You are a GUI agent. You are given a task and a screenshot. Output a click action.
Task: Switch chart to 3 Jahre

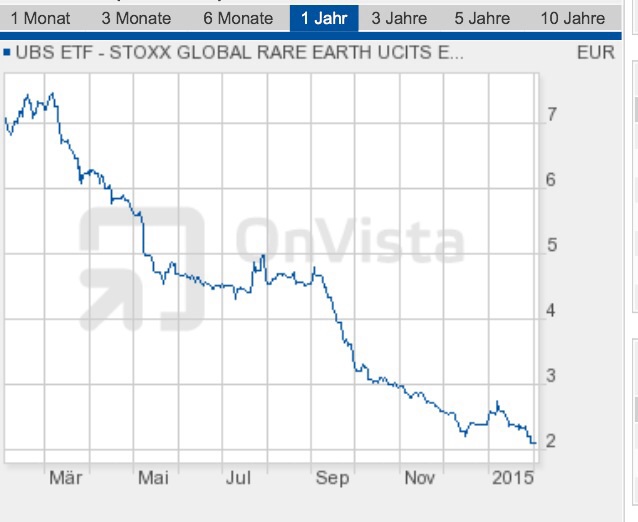(x=399, y=19)
